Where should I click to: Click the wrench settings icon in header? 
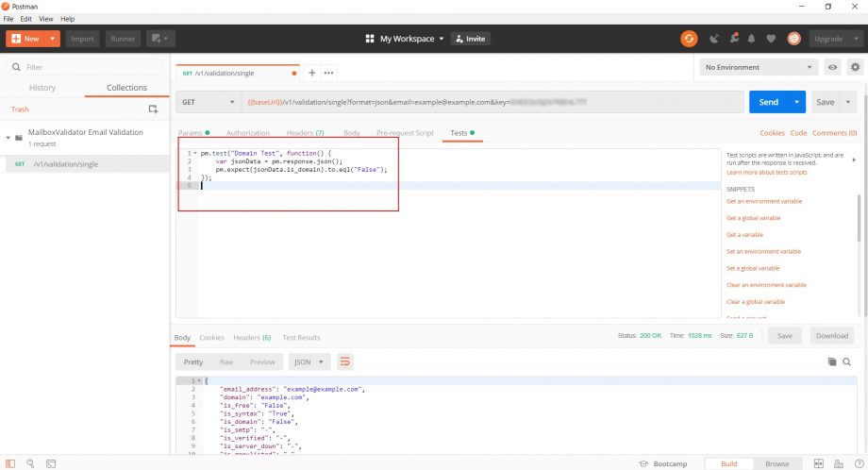click(734, 38)
